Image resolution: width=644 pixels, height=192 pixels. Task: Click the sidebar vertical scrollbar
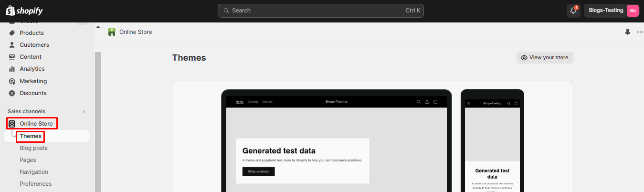coord(98,122)
